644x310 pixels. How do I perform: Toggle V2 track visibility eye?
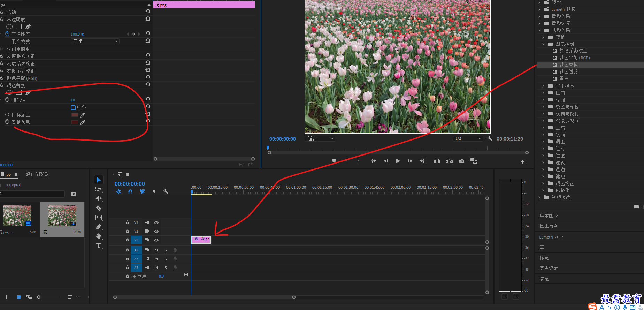(x=156, y=231)
